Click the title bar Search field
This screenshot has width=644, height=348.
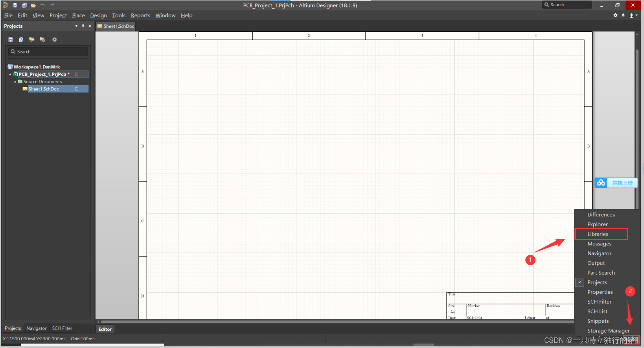(x=567, y=5)
